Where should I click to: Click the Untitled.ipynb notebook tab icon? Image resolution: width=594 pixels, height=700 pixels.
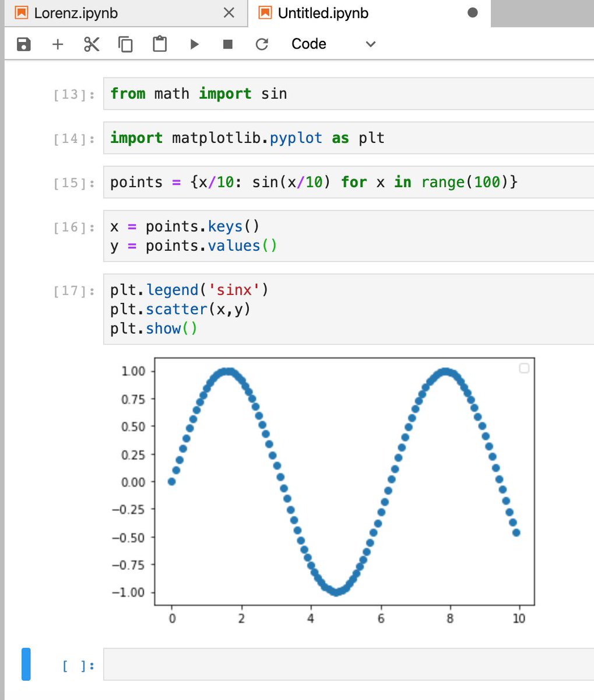click(x=265, y=12)
